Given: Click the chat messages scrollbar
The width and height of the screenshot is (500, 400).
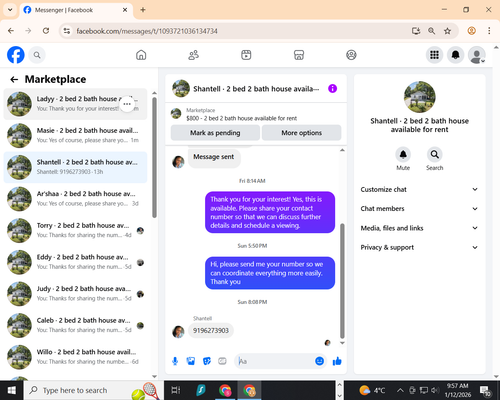Looking at the screenshot, I should point(342,281).
